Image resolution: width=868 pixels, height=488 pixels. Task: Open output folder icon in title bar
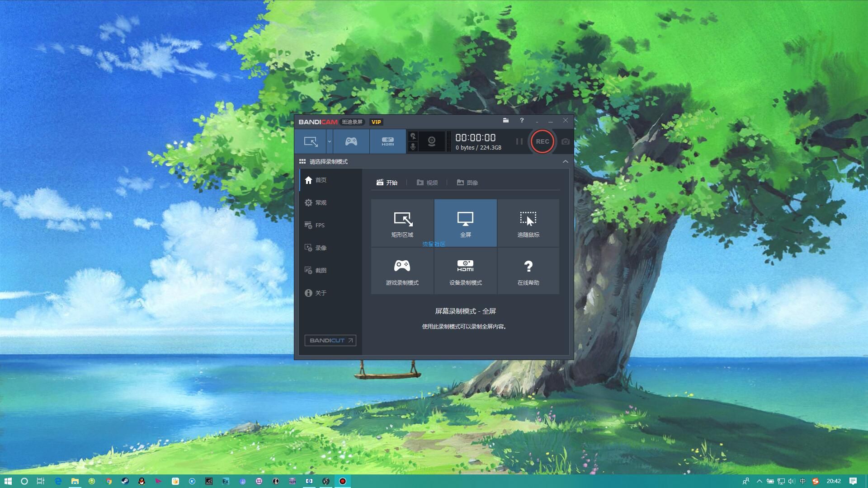[505, 120]
